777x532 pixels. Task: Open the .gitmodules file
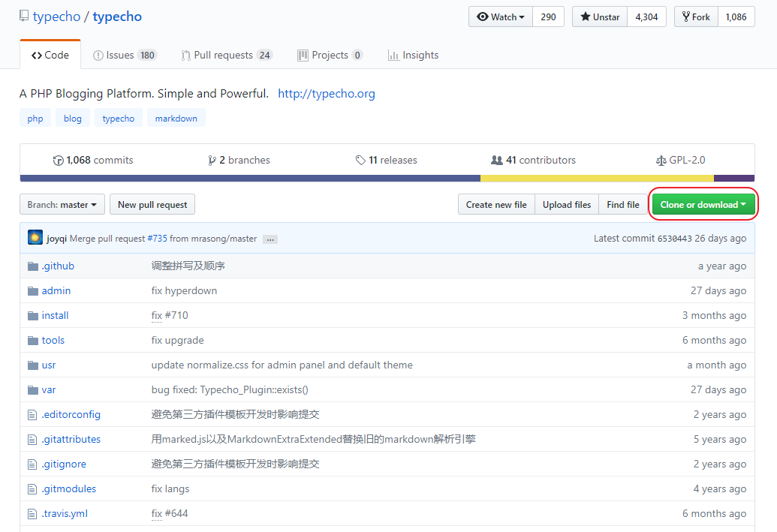pos(69,489)
